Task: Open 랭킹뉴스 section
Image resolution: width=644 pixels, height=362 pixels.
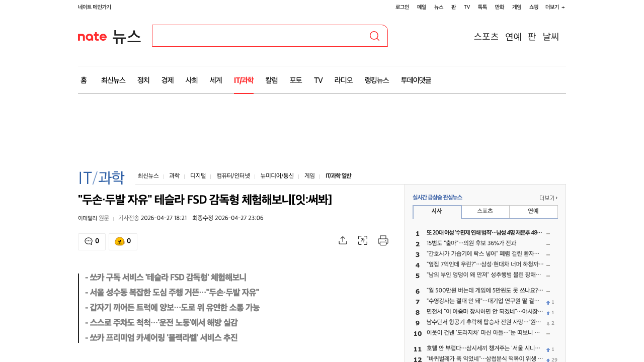Action: (x=377, y=80)
